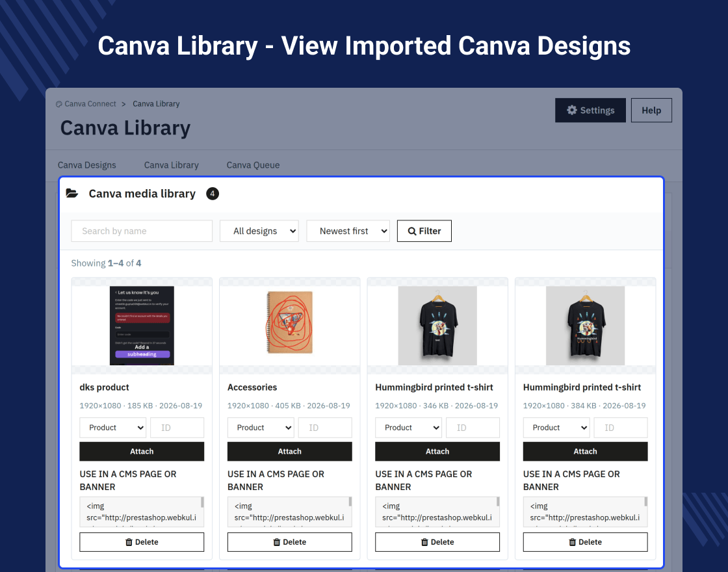
Task: Click the open folder icon beside Canva media library
Action: click(72, 193)
